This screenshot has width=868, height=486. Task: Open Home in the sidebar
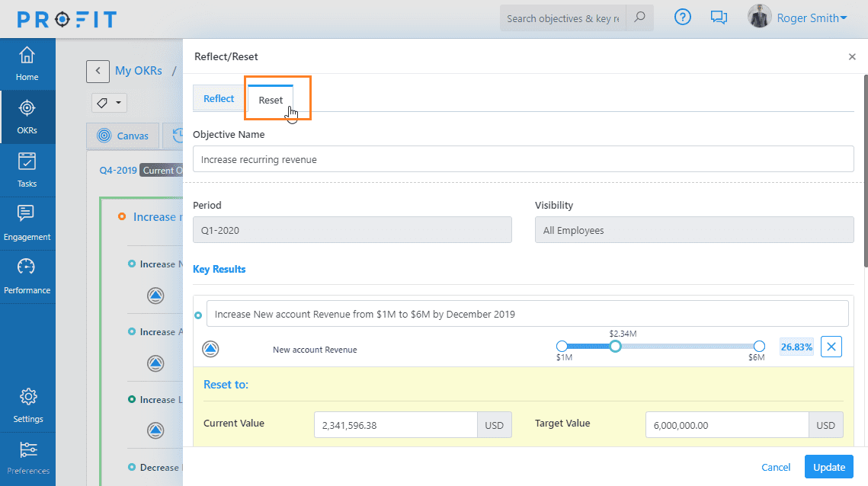coord(27,64)
